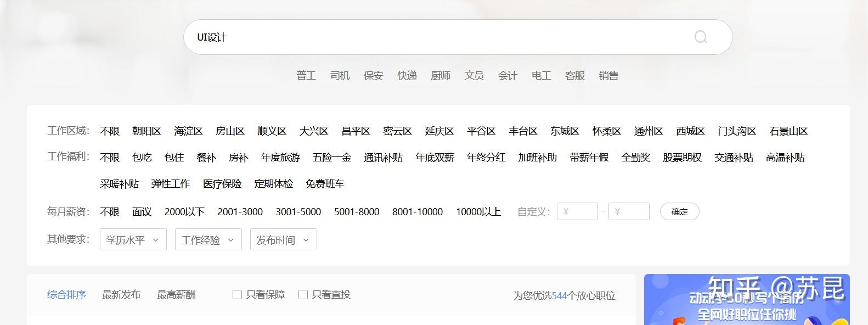This screenshot has width=868, height=325.
Task: Open the 发布时间 dropdown
Action: coord(283,240)
